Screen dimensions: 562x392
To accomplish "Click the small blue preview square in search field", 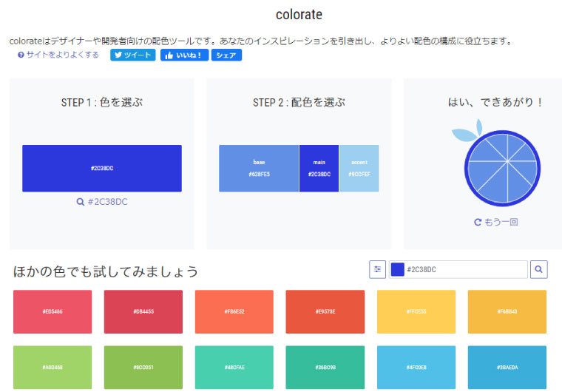I will pyautogui.click(x=398, y=269).
